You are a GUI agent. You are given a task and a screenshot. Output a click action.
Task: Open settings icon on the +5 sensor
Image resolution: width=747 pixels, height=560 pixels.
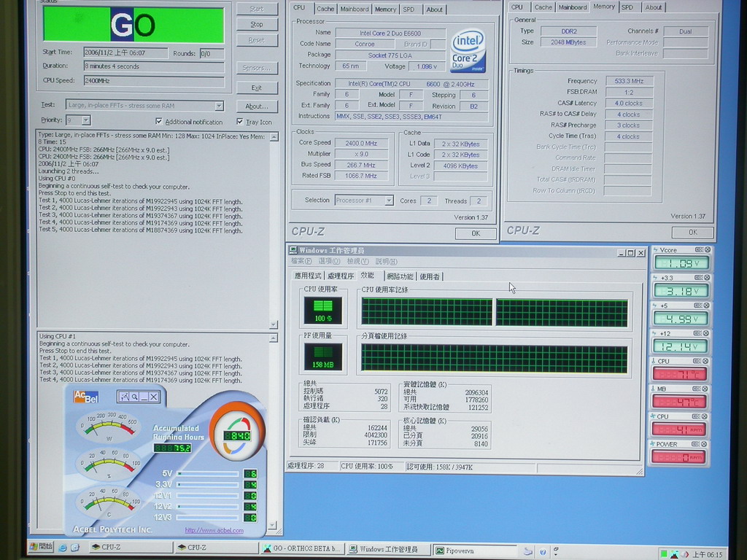pyautogui.click(x=699, y=306)
